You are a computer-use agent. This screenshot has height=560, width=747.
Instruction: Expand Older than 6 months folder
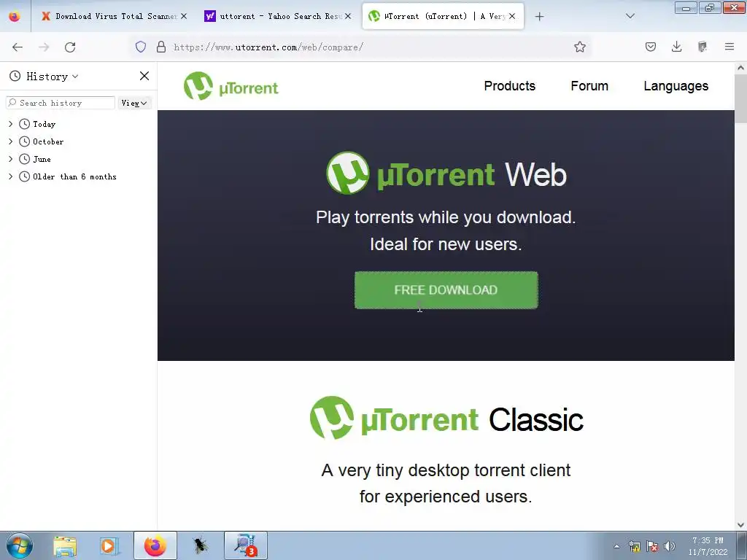pos(10,176)
